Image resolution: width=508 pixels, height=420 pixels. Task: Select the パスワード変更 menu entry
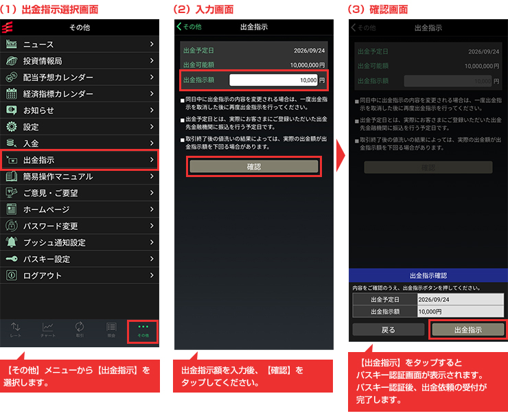pyautogui.click(x=80, y=226)
